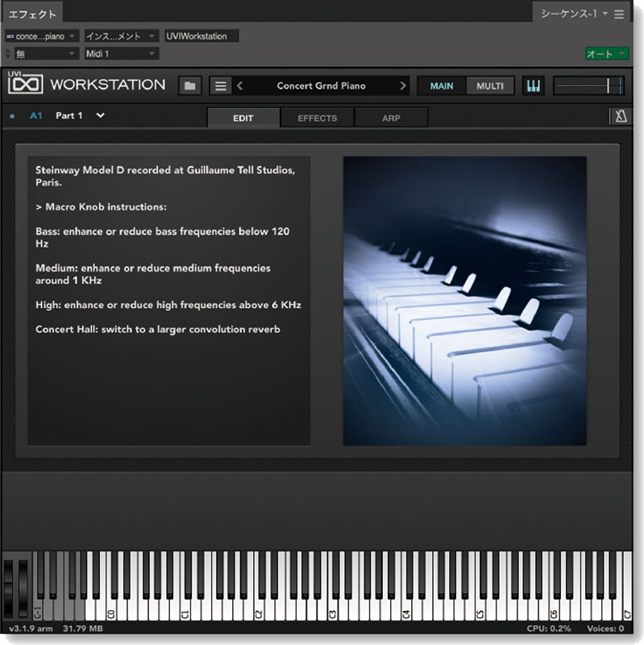Open the green オート automation dropdown
The width and height of the screenshot is (644, 645).
click(x=607, y=54)
